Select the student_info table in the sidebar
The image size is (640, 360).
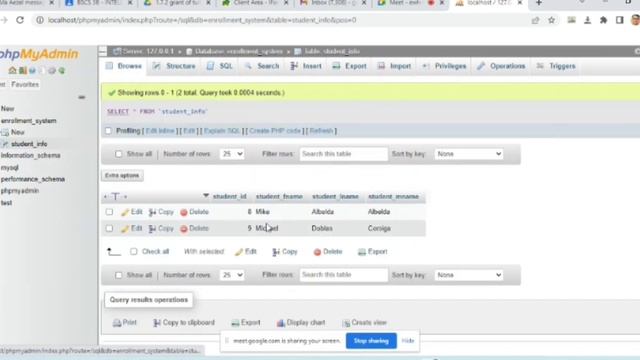pos(29,144)
